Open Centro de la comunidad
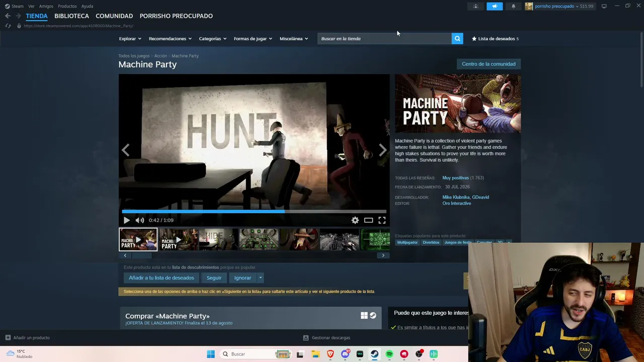The width and height of the screenshot is (644, 362). [x=489, y=64]
